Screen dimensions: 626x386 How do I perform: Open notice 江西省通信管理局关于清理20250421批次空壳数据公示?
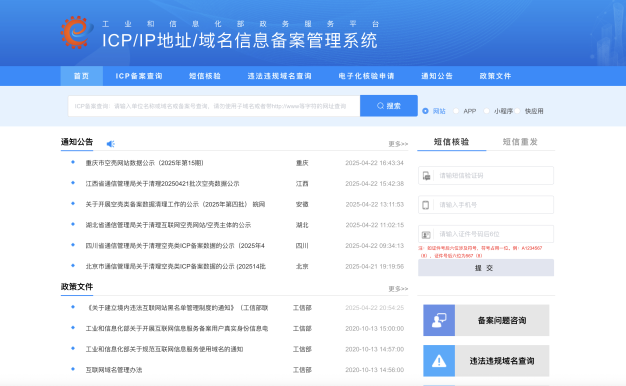pos(162,184)
